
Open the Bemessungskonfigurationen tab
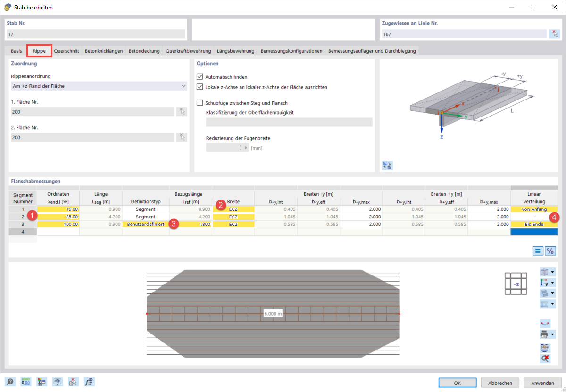coord(291,51)
